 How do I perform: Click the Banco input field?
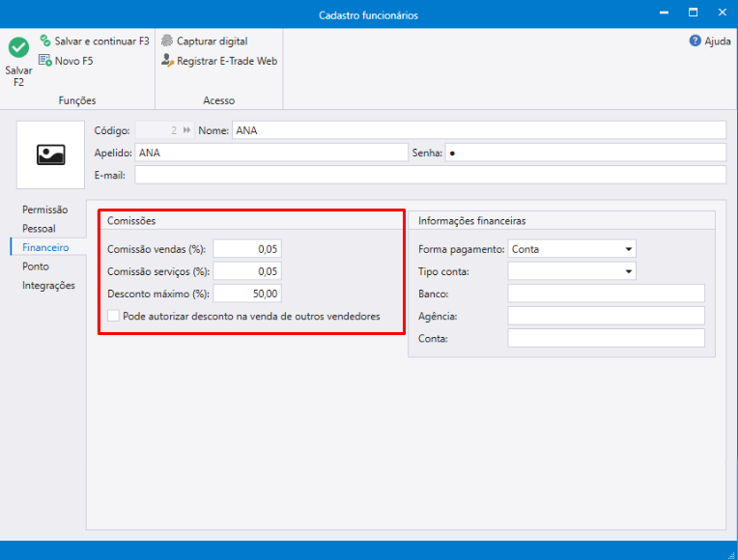click(607, 294)
